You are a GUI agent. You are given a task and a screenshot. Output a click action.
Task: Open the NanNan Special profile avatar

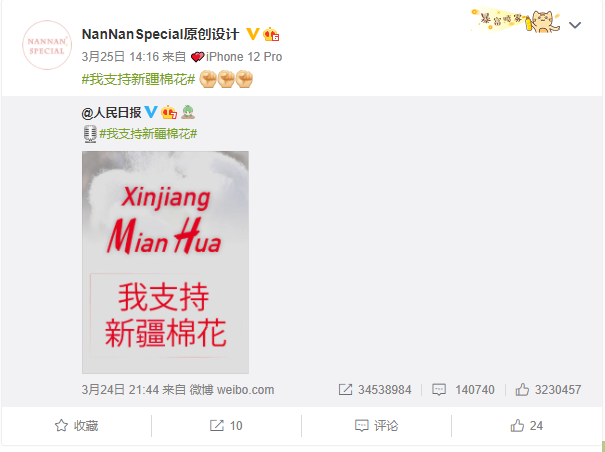click(47, 45)
